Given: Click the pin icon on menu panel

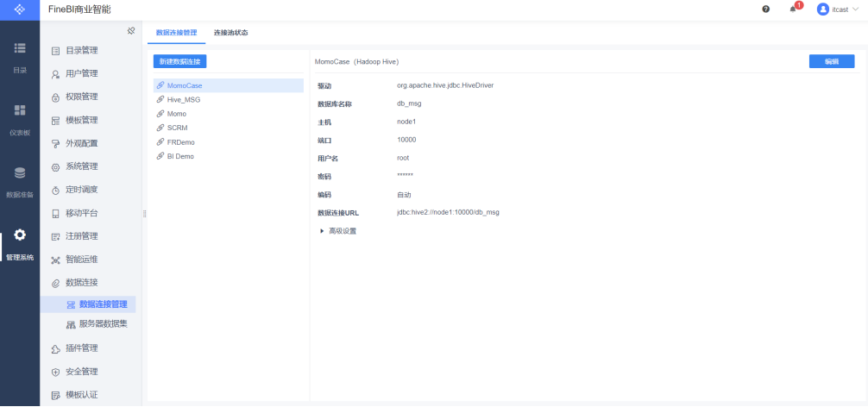Looking at the screenshot, I should [130, 31].
